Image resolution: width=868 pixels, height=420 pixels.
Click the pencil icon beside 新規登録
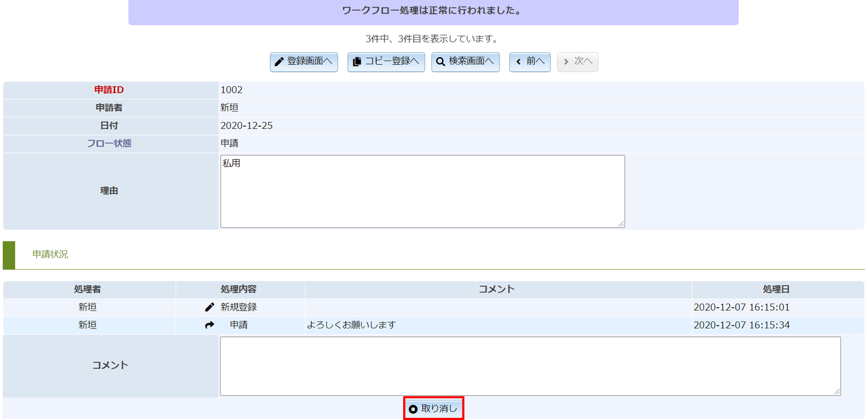click(210, 307)
